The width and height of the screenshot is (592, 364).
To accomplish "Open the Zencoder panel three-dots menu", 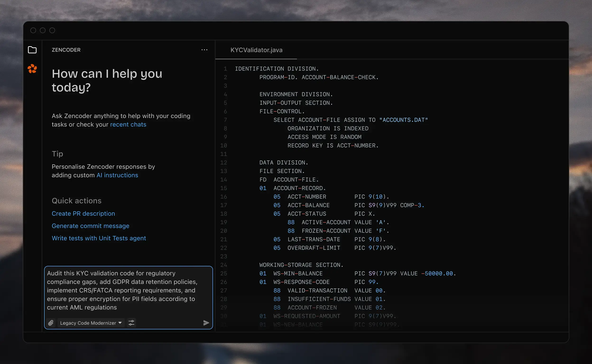I will (x=204, y=50).
